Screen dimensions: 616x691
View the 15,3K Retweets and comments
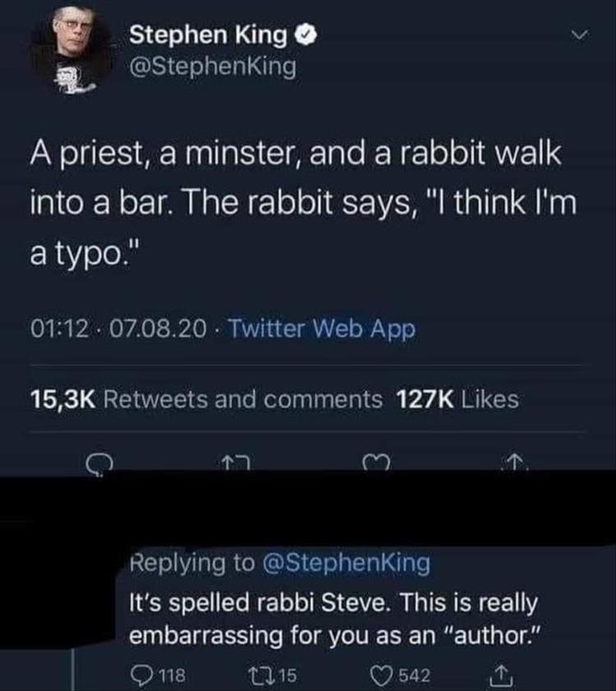click(206, 399)
